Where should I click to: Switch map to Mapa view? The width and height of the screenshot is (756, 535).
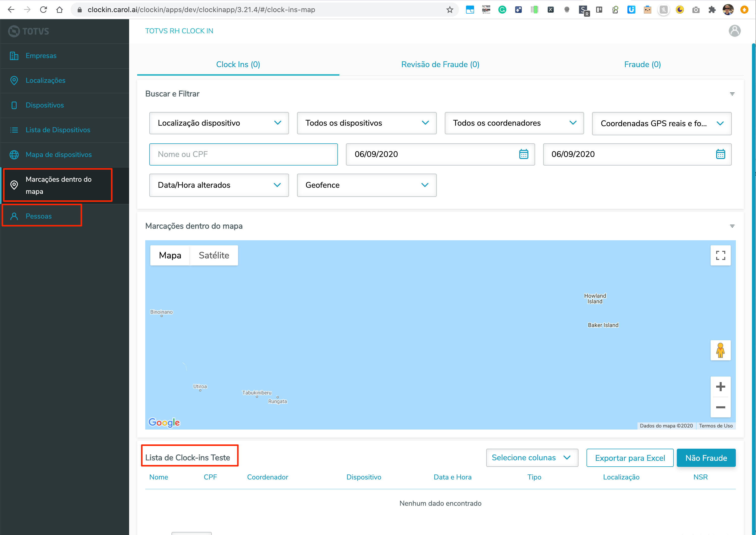pos(170,255)
